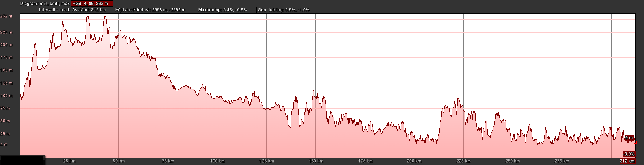Click the Höjdvinst/-förlust 2558 m value
Viewport: 644px width, 165px height.
point(155,9)
